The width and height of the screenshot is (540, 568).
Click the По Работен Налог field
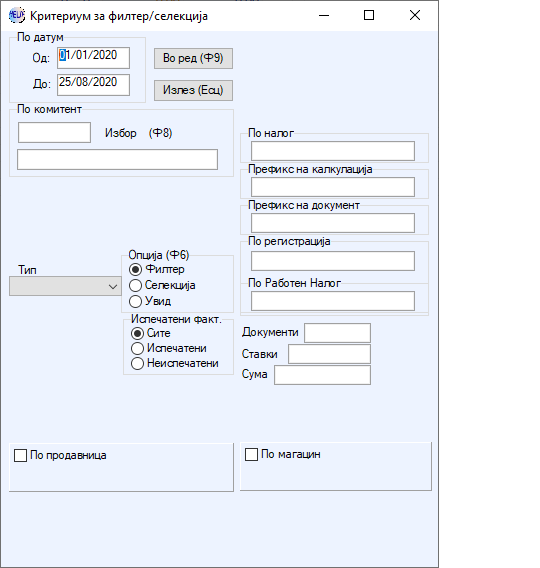coord(333,301)
